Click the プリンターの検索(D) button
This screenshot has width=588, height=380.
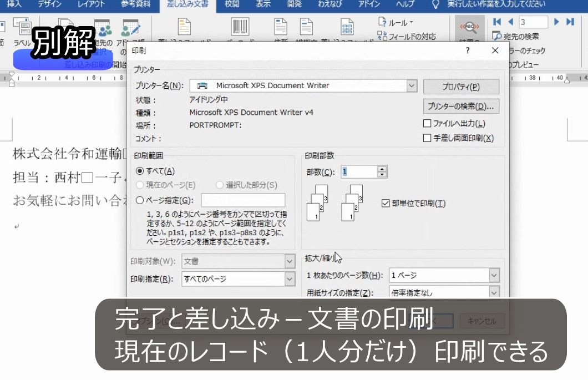click(x=461, y=106)
